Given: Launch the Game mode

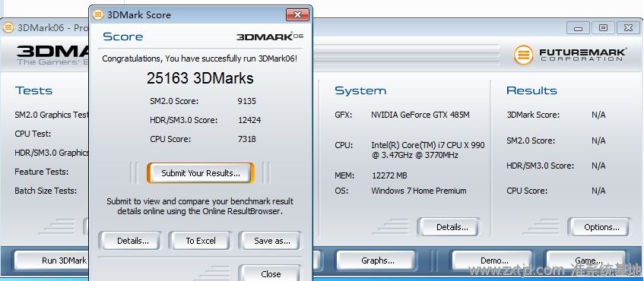Looking at the screenshot, I should point(588,260).
